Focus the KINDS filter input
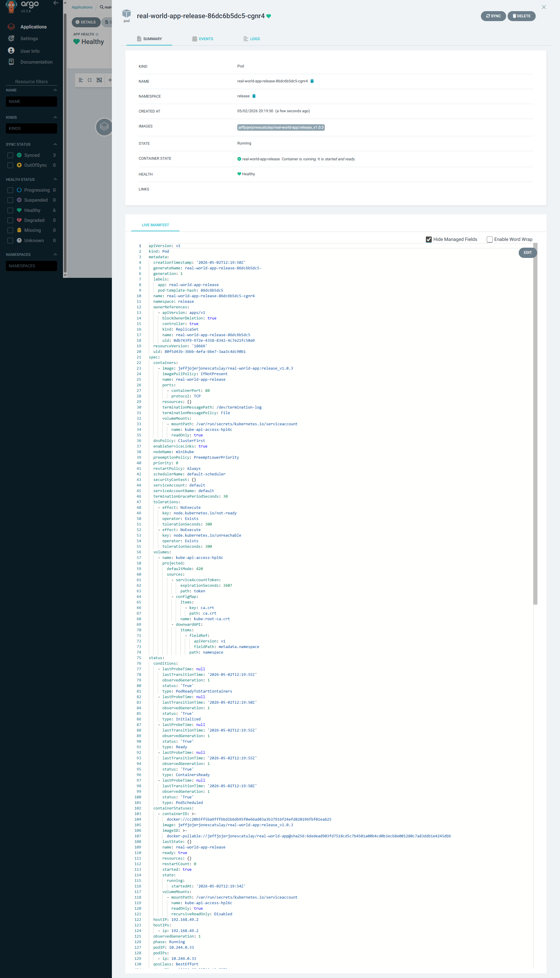Viewport: 560px width, 978px height. 32,128
